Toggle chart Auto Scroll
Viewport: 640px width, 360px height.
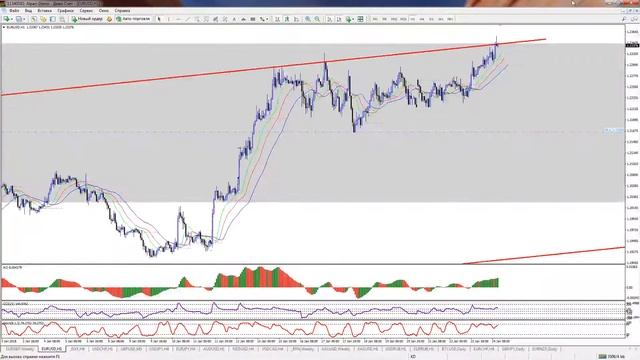point(329,19)
